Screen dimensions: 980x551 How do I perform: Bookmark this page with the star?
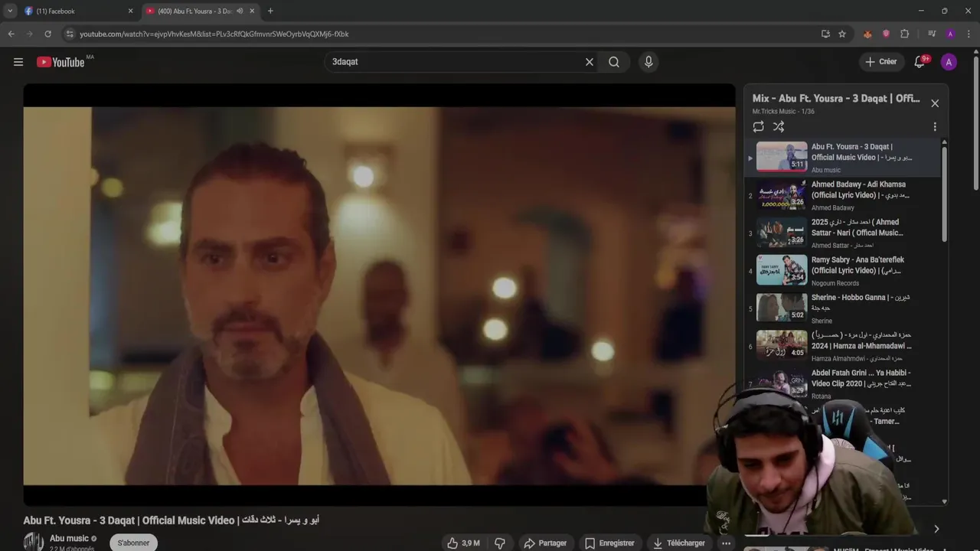tap(842, 34)
